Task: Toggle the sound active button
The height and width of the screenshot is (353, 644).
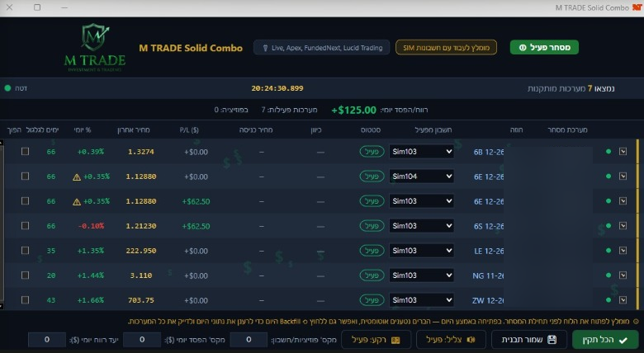Action: pyautogui.click(x=451, y=340)
